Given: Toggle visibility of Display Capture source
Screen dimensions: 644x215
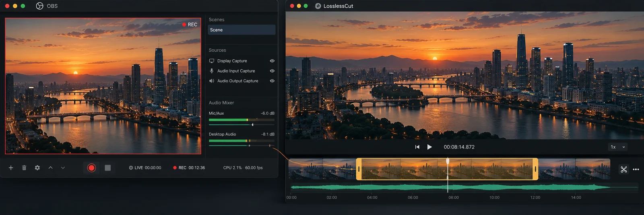Looking at the screenshot, I should click(272, 61).
